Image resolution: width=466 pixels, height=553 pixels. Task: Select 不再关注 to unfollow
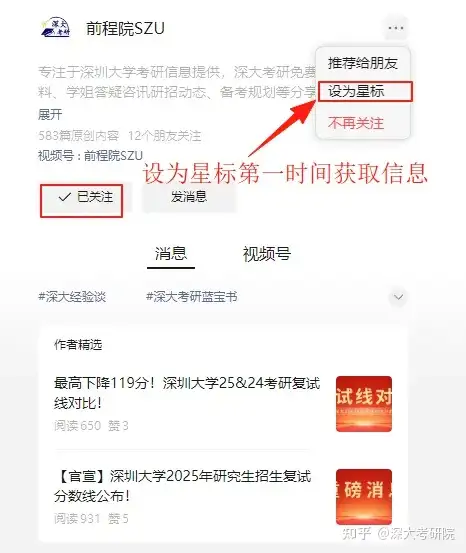click(356, 123)
